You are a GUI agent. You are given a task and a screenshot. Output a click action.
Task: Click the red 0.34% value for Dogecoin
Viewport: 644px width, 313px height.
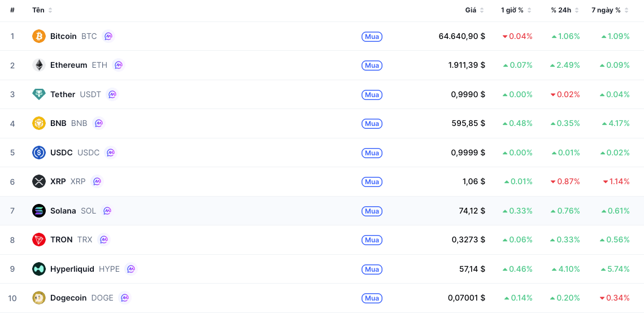tap(615, 298)
